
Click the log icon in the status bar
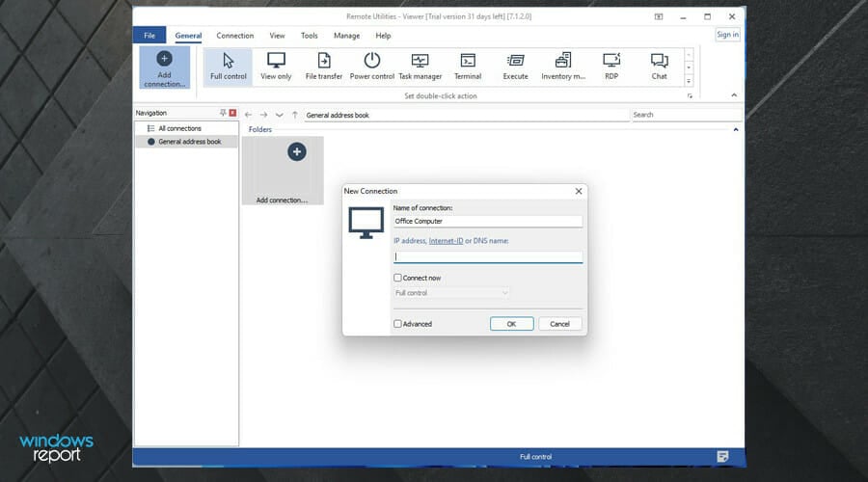coord(722,457)
